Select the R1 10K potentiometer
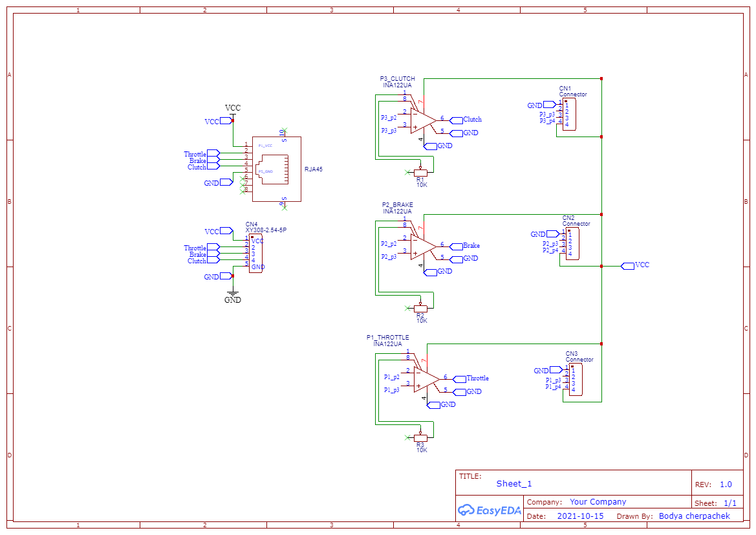The width and height of the screenshot is (756, 535). [x=421, y=173]
